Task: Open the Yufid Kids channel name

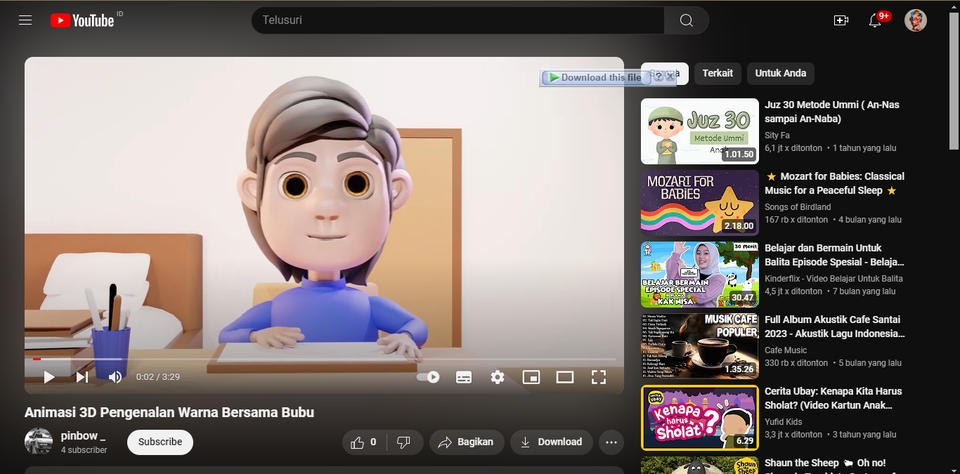Action: (783, 422)
